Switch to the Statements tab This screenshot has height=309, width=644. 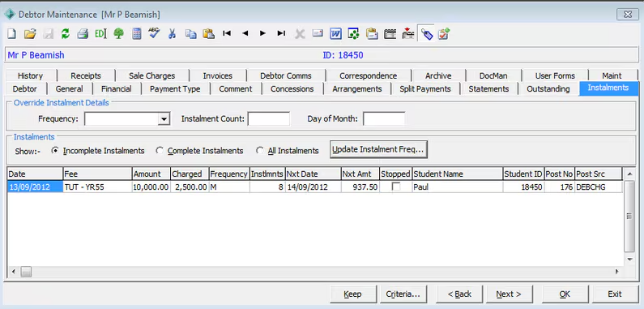coord(488,89)
